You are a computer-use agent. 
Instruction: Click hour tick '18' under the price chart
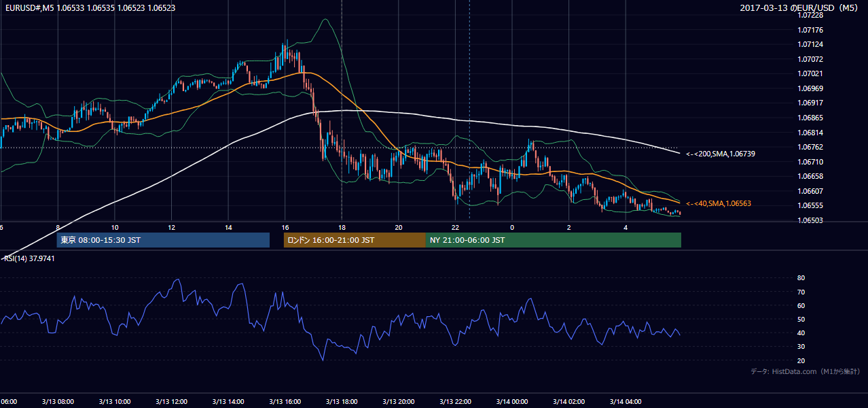342,227
